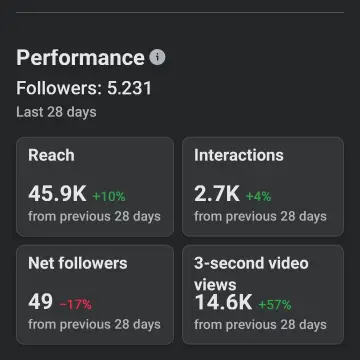Click the red -17% followers change
Screen dimensions: 360x360
pos(75,305)
